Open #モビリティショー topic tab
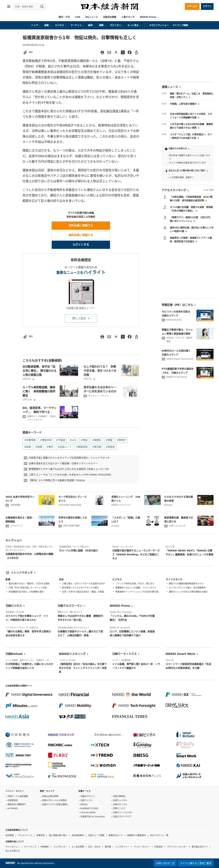This screenshot has width=219, height=868. tap(159, 25)
